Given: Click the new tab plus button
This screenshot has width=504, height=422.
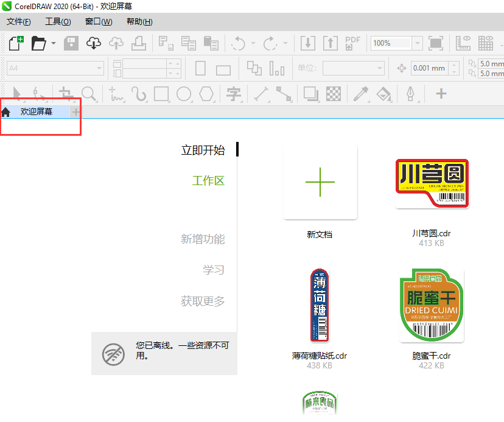Looking at the screenshot, I should click(76, 112).
